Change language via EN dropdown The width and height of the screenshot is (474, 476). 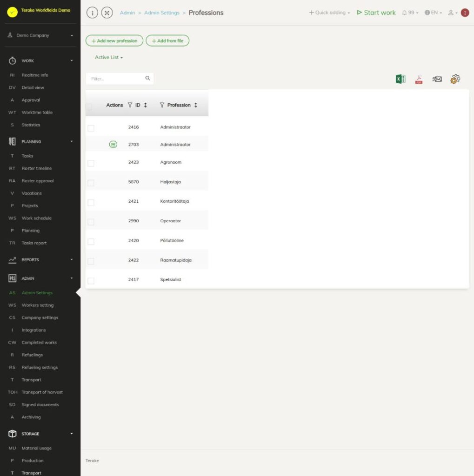tap(433, 13)
